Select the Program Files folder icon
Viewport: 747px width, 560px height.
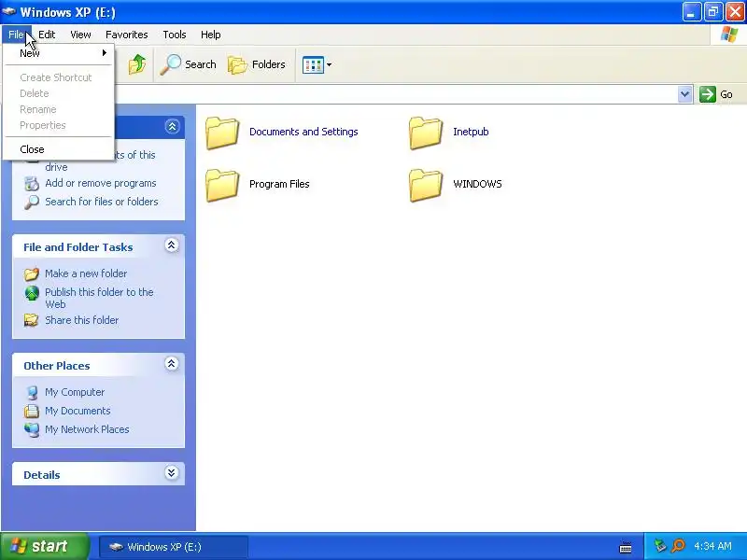click(x=222, y=185)
